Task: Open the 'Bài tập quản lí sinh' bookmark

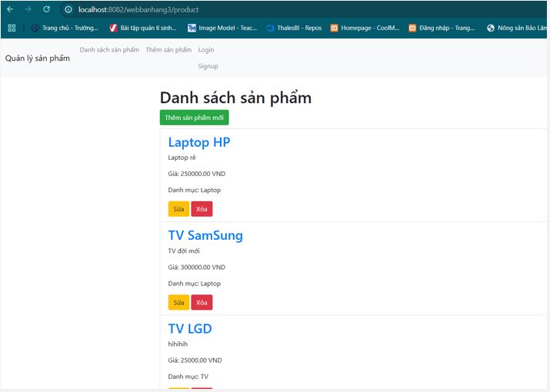Action: [142, 28]
